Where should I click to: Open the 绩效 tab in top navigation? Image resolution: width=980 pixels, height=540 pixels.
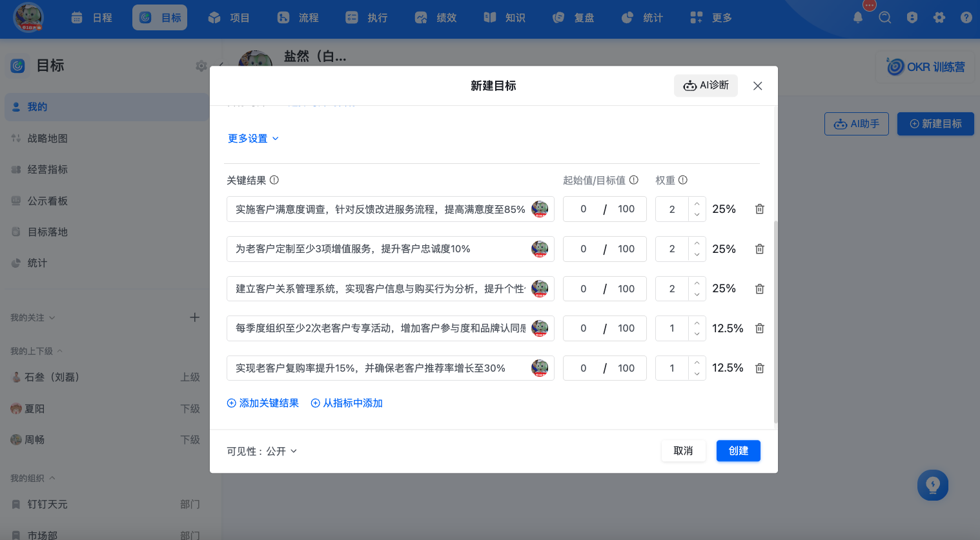click(435, 17)
